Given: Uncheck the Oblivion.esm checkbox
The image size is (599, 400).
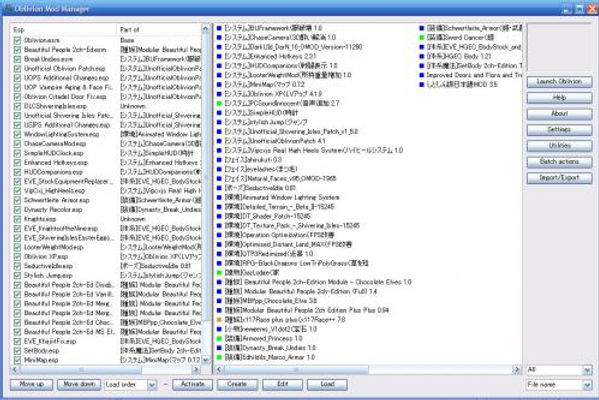Looking at the screenshot, I should point(17,40).
